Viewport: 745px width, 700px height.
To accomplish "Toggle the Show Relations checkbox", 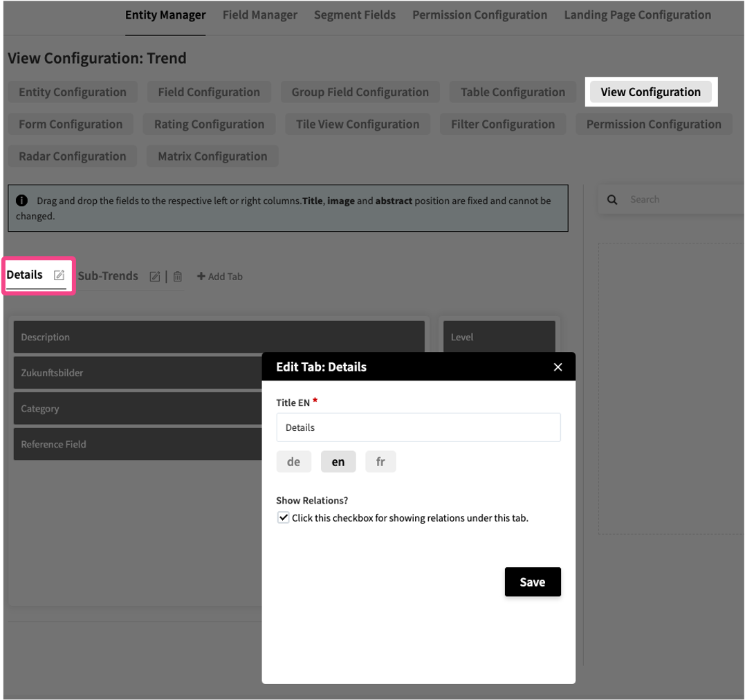I will tap(284, 517).
